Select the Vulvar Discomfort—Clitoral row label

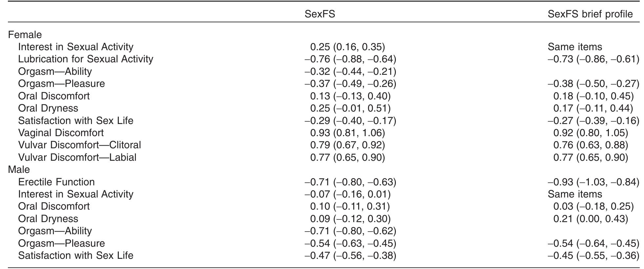tap(79, 145)
